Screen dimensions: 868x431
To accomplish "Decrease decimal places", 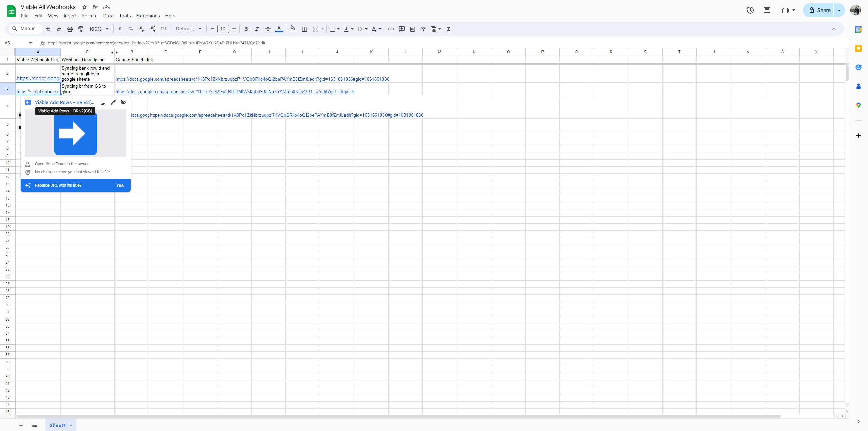I will pyautogui.click(x=142, y=29).
